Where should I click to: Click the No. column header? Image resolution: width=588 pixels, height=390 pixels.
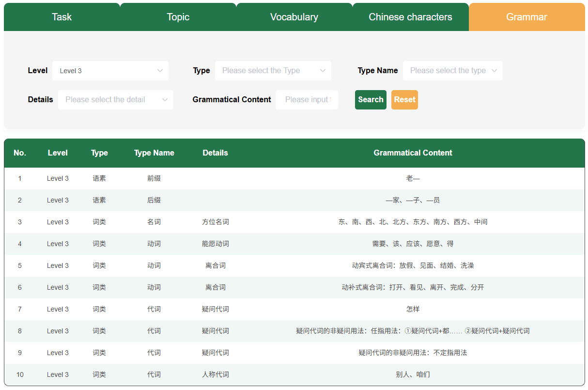click(20, 153)
